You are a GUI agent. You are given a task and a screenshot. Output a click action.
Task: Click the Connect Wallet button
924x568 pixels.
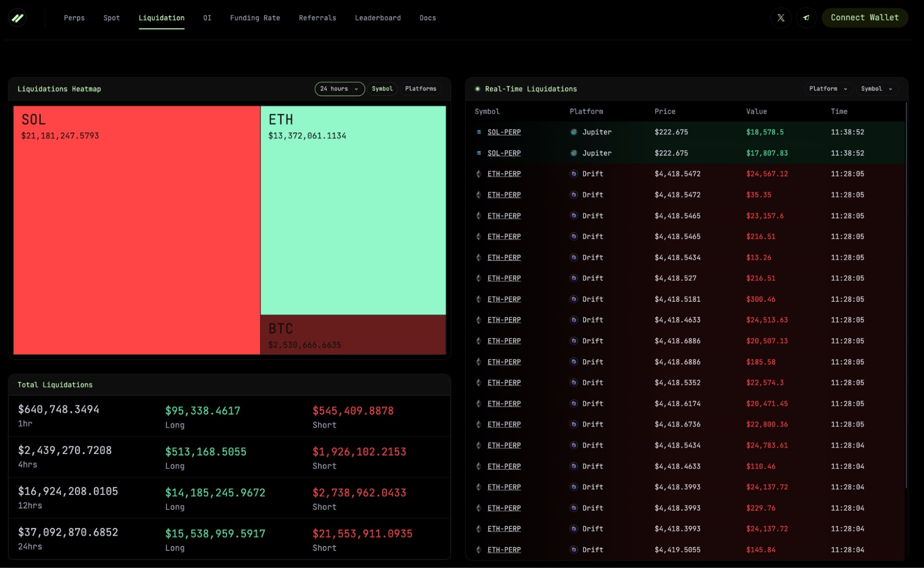pyautogui.click(x=864, y=18)
